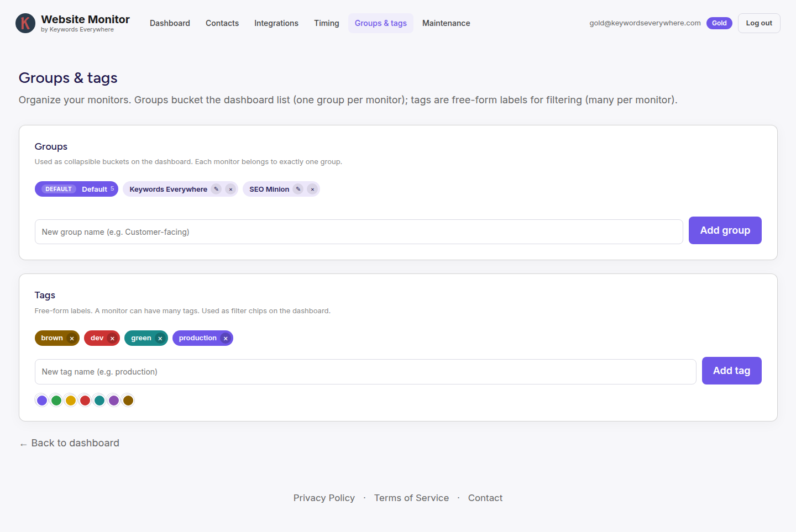Remove the brown tag
This screenshot has height=532, width=796.
(x=72, y=338)
